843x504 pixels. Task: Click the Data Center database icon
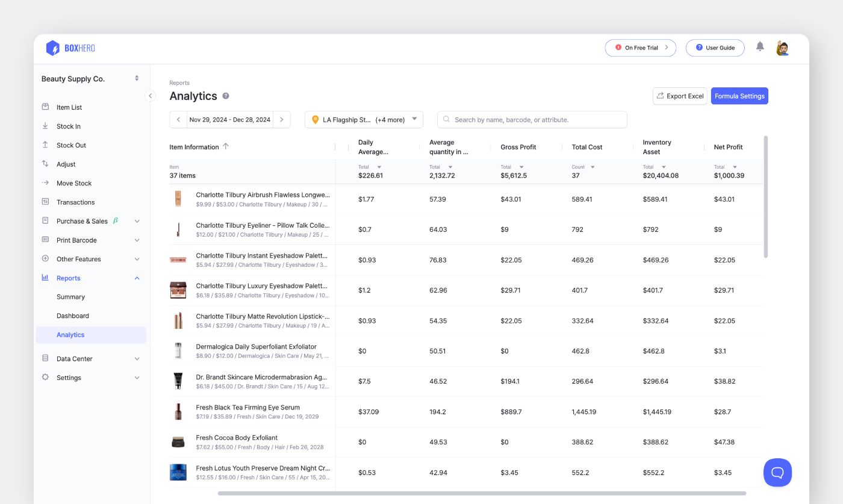click(45, 358)
